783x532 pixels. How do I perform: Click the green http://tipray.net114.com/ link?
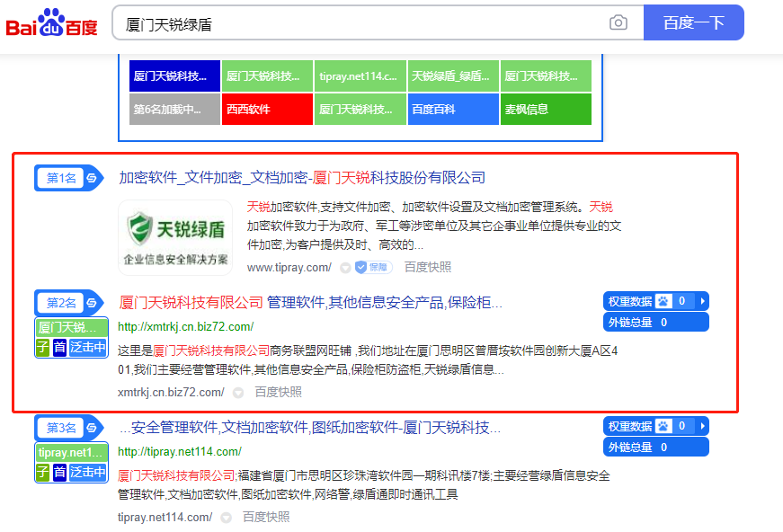point(180,452)
